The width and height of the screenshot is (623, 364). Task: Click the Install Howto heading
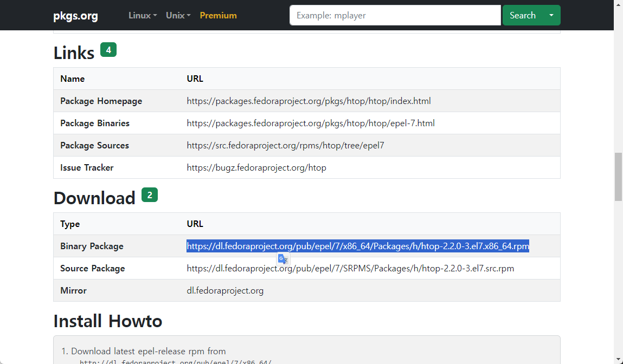click(x=108, y=321)
